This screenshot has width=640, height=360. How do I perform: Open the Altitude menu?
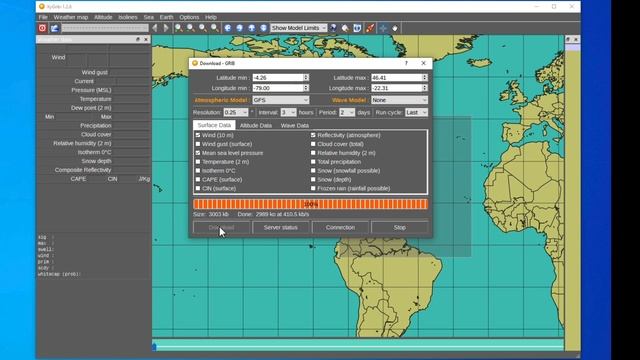click(x=103, y=17)
